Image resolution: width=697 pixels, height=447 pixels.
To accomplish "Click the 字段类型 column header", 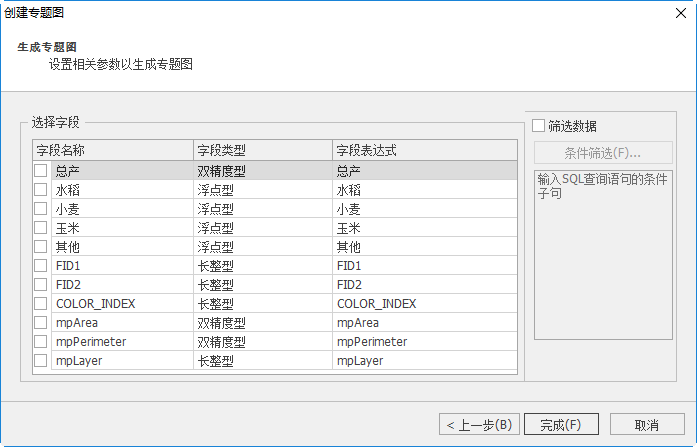I will (x=262, y=151).
